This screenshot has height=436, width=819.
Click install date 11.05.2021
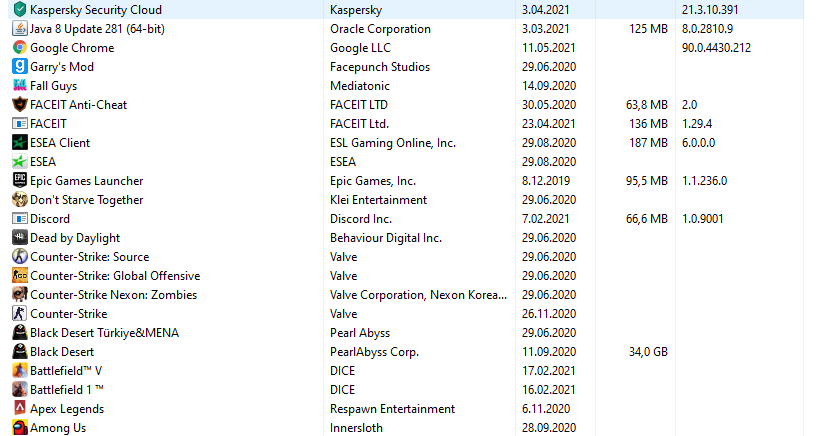coord(548,48)
